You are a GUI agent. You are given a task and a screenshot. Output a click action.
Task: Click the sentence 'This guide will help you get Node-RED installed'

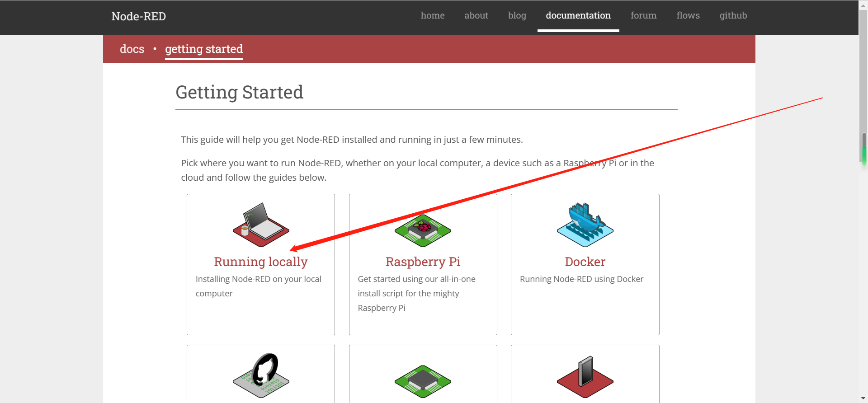pos(352,140)
